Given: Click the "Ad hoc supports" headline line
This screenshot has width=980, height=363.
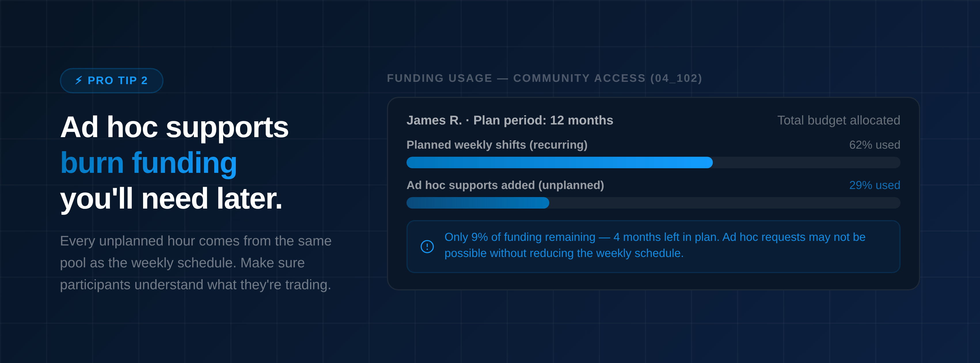Looking at the screenshot, I should (x=174, y=127).
